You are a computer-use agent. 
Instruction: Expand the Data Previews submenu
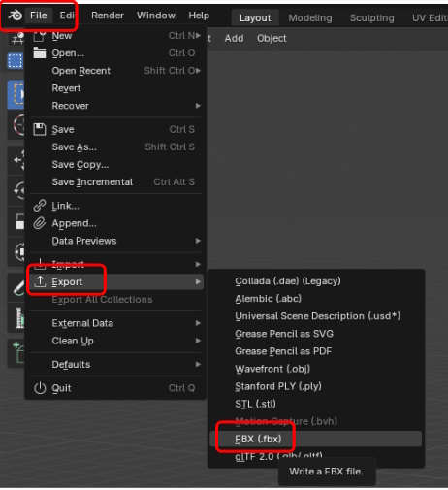pos(115,241)
